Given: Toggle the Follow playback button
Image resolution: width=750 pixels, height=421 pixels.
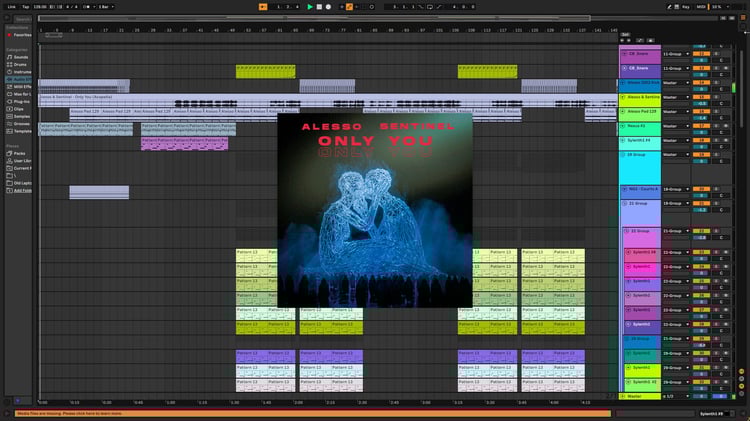Looking at the screenshot, I should pos(263,7).
